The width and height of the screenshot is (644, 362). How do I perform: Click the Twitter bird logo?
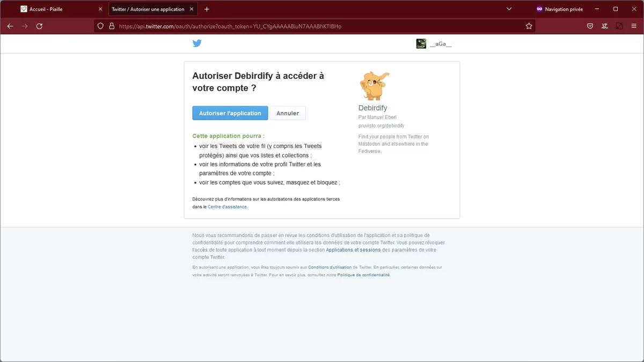coord(197,43)
